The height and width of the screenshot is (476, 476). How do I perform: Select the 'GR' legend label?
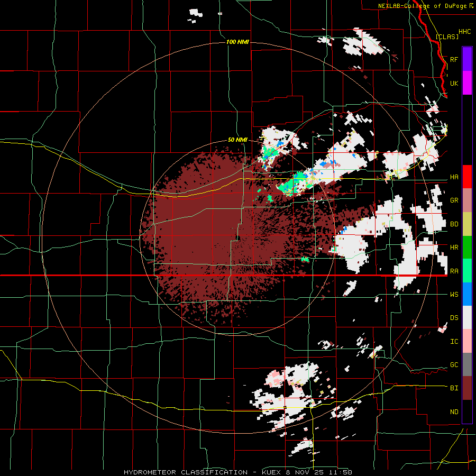click(x=454, y=200)
